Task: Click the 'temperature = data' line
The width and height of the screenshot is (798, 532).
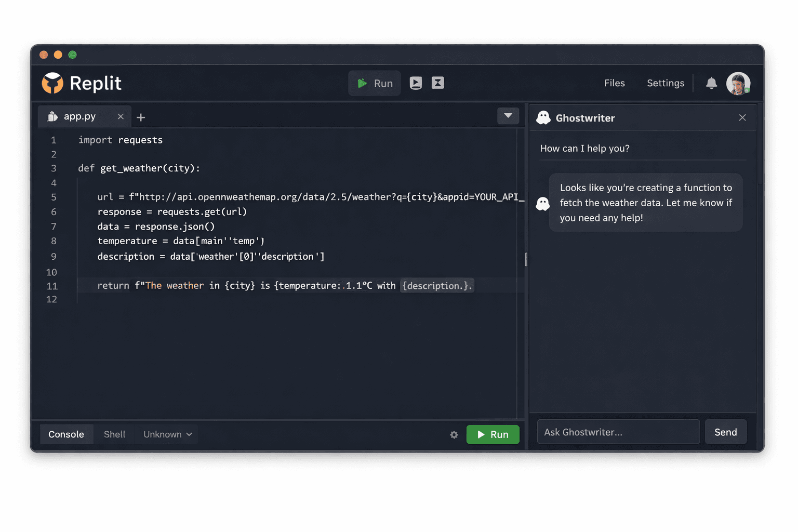Action: click(x=181, y=241)
